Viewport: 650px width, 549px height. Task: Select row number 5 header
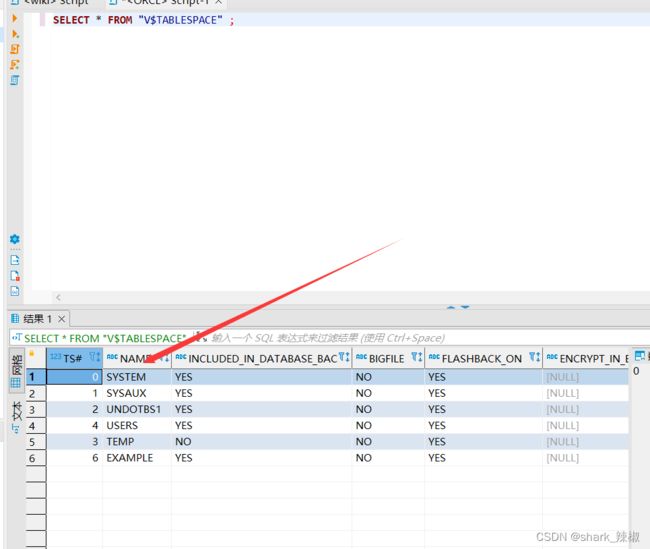click(36, 442)
